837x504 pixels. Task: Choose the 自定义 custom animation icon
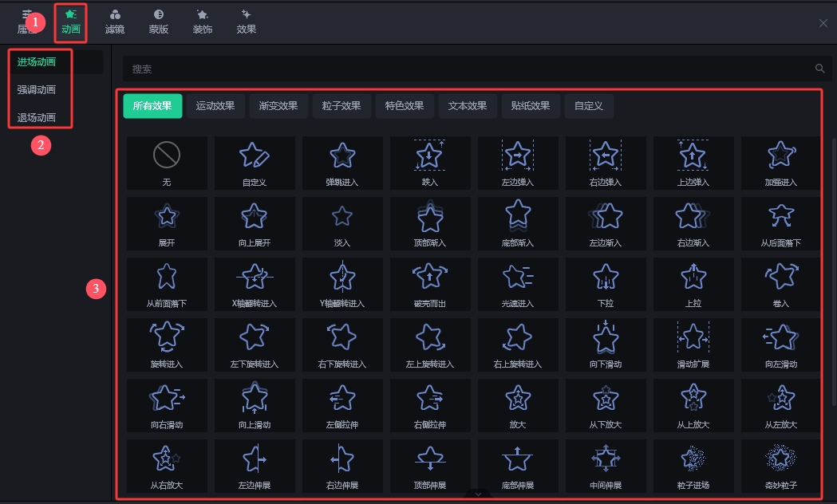(x=255, y=162)
